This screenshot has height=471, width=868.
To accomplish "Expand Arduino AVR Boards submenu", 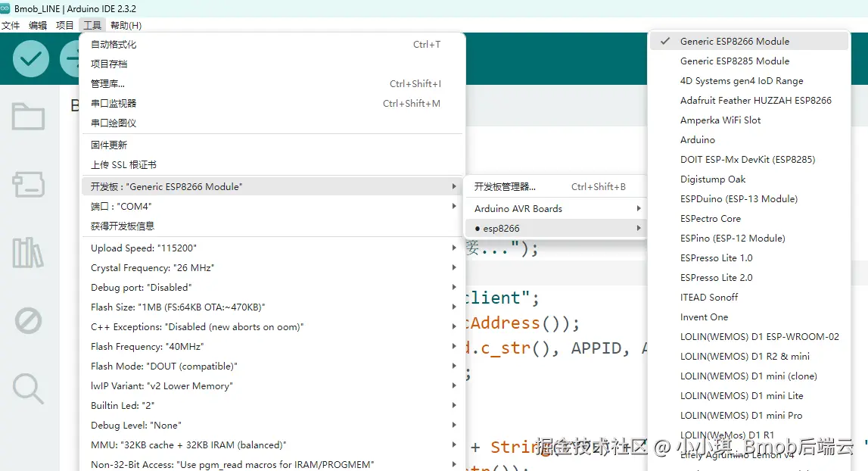I will (x=555, y=208).
